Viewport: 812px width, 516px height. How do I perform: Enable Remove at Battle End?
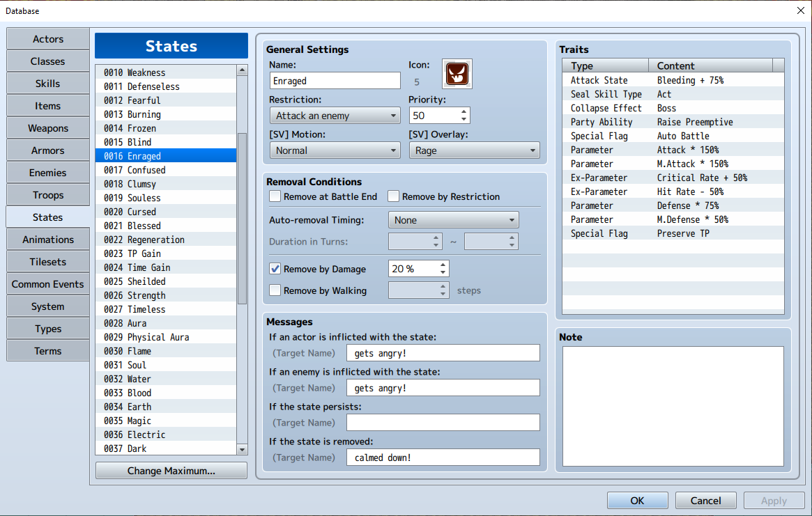(275, 196)
